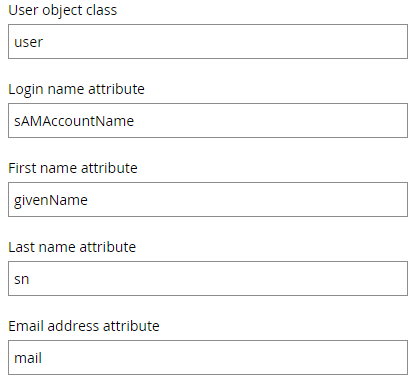Click the 'Email address attribute' label
Viewport: 417px width, 386px height.
[84, 326]
